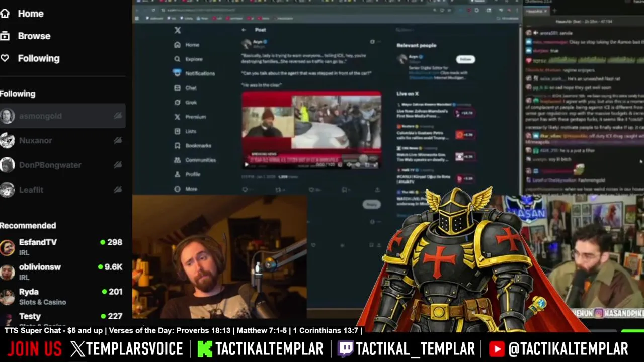This screenshot has height=362, width=644.
Task: Open the Browse icon in Kick sidebar
Action: coord(5,36)
